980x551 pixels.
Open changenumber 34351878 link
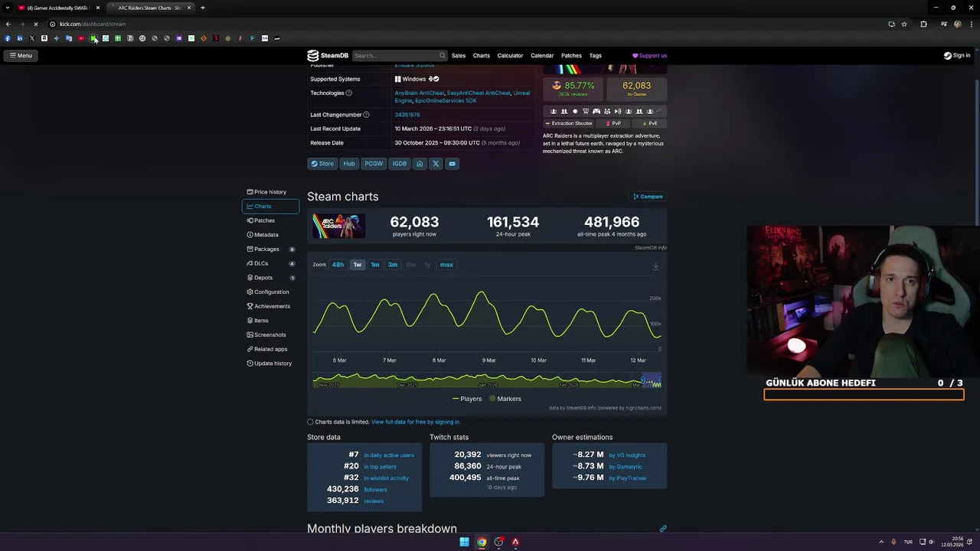click(407, 115)
